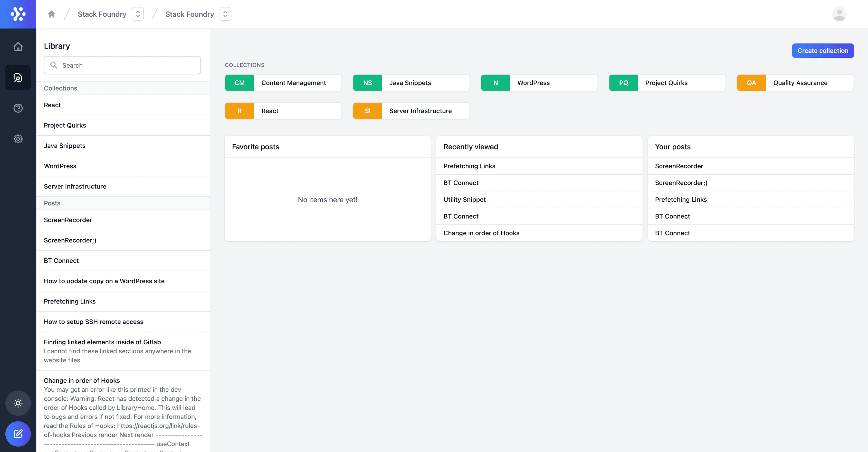868x452 pixels.
Task: Click the app logo in top-left corner
Action: [18, 14]
